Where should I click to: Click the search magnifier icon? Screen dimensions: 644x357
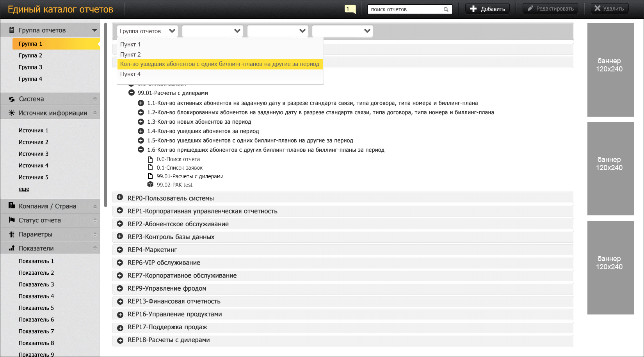446,9
